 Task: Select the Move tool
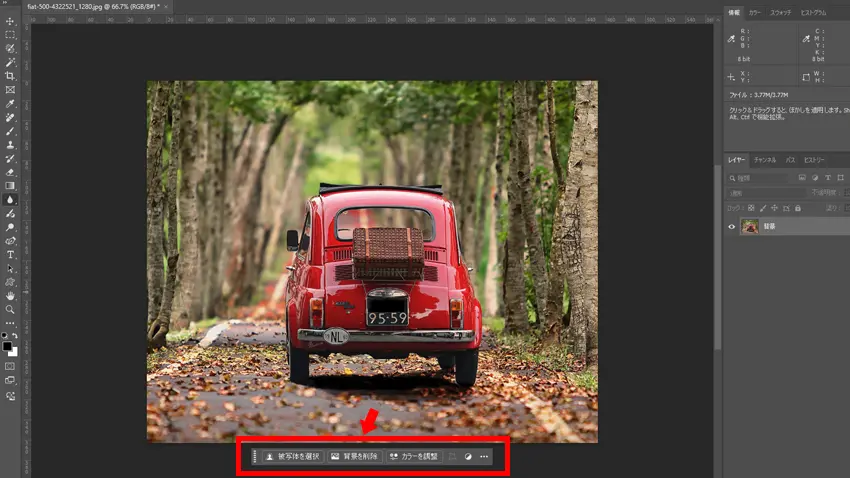(x=10, y=20)
